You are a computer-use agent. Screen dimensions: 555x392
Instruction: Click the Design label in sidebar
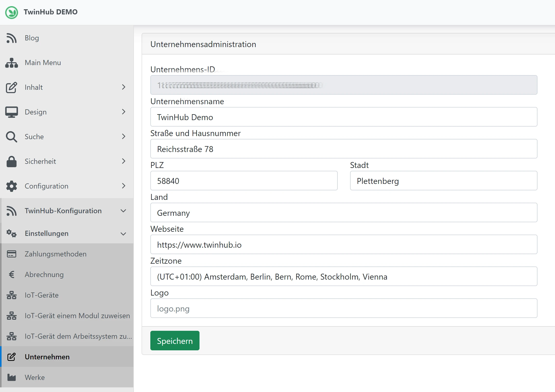coord(36,112)
